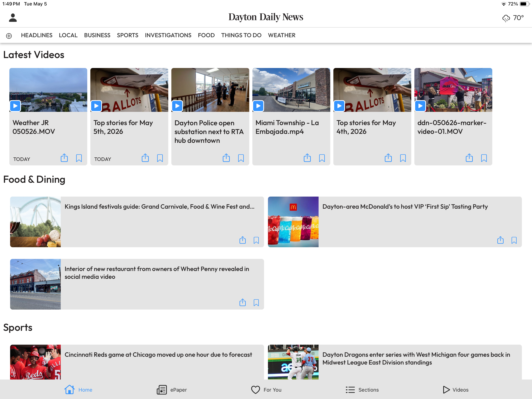Screen dimensions: 532x399
Task: Open Interior of new restaurant Wheat Penny story
Action: pos(157,273)
